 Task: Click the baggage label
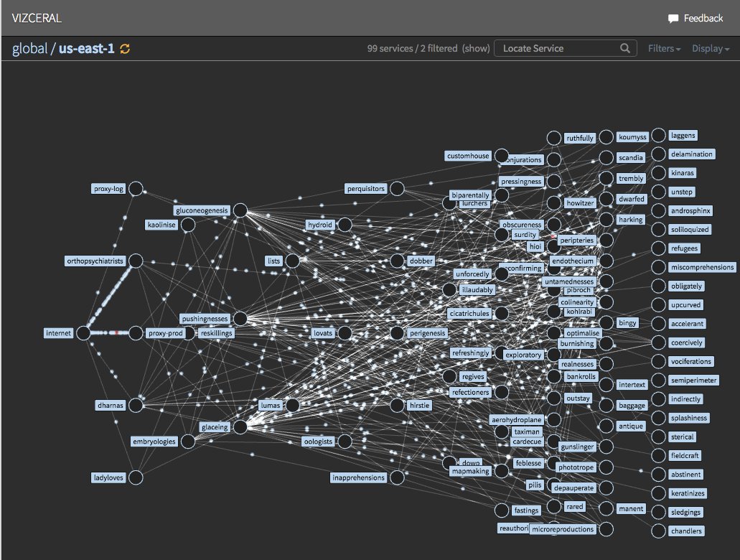(x=632, y=406)
